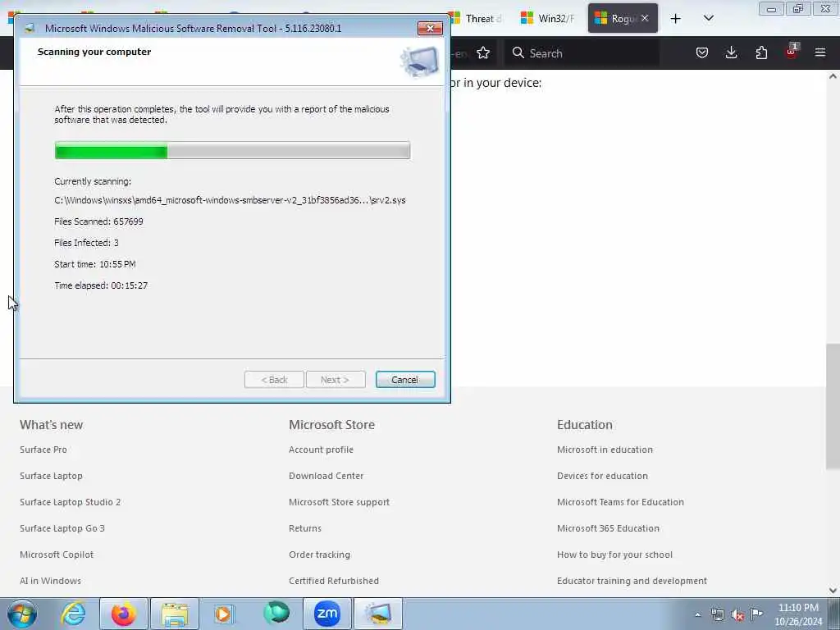This screenshot has width=840, height=630.
Task: Open the Microsoft Copilot link
Action: click(57, 555)
